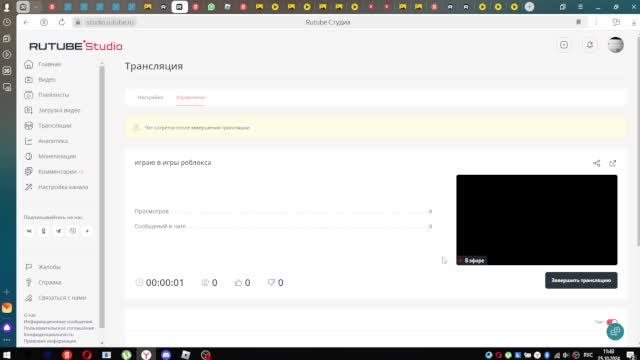Open Конфиденциальность footer link

[x=49, y=334]
